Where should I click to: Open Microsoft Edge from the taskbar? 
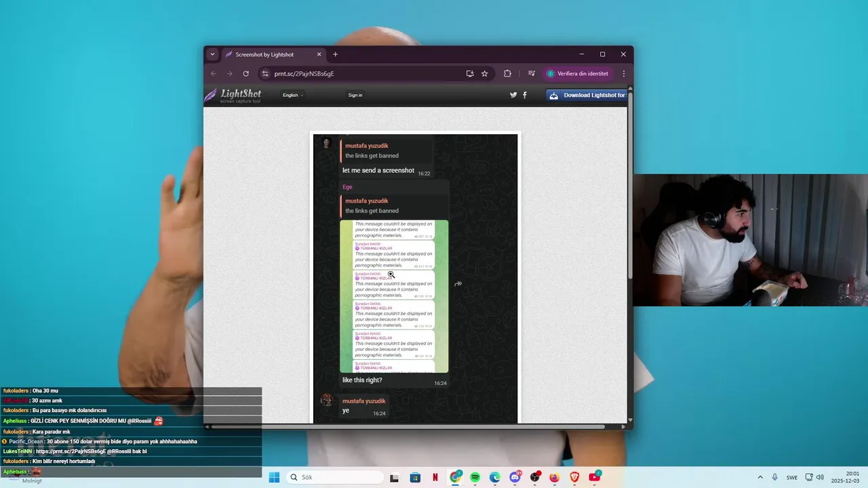(x=495, y=477)
